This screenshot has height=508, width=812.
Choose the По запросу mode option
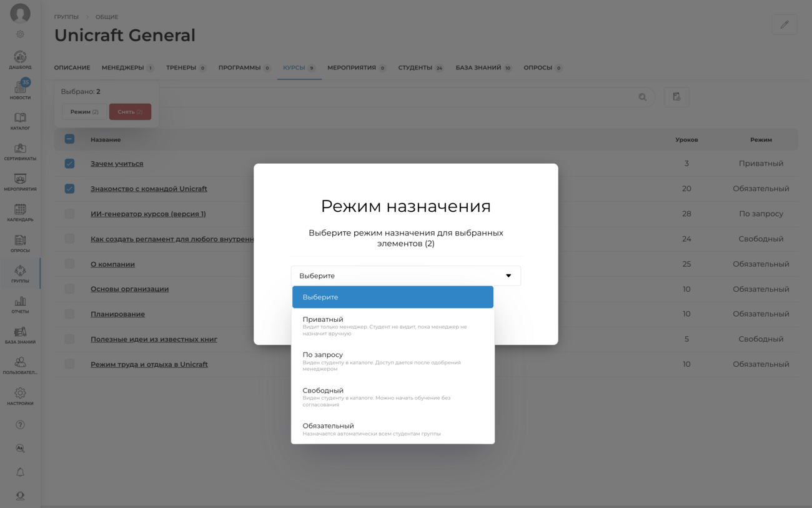point(393,361)
